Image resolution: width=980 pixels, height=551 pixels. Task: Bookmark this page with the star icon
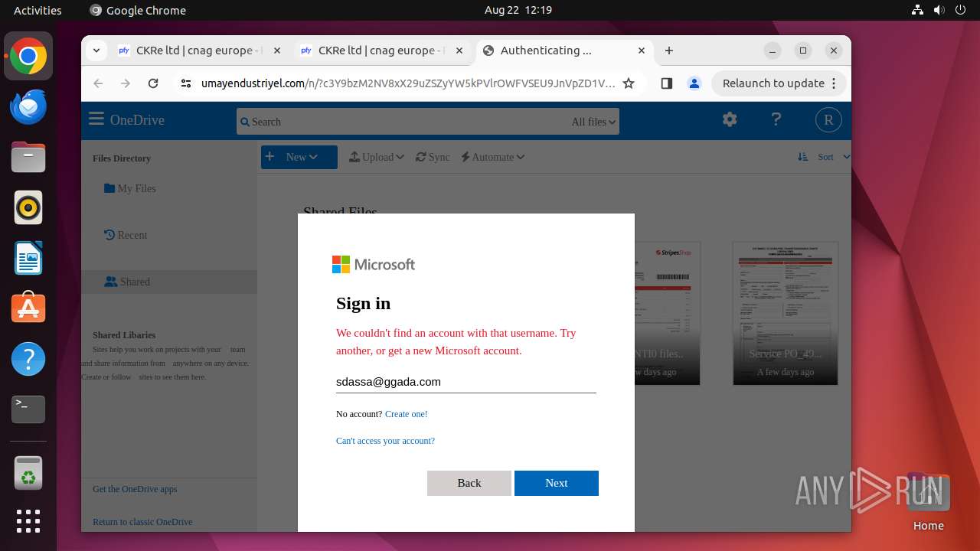629,83
